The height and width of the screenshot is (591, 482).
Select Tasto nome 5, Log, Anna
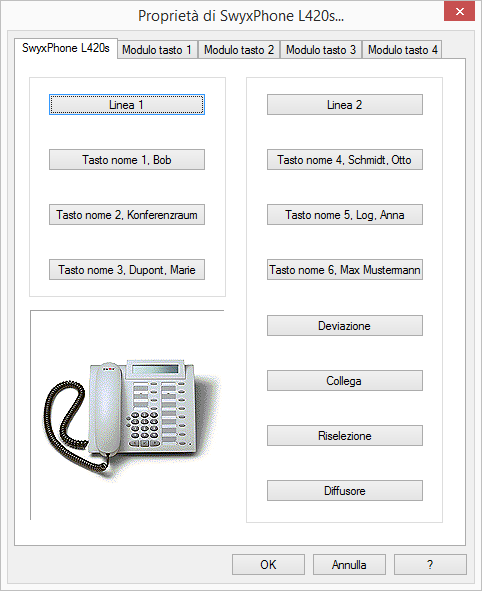(x=345, y=214)
